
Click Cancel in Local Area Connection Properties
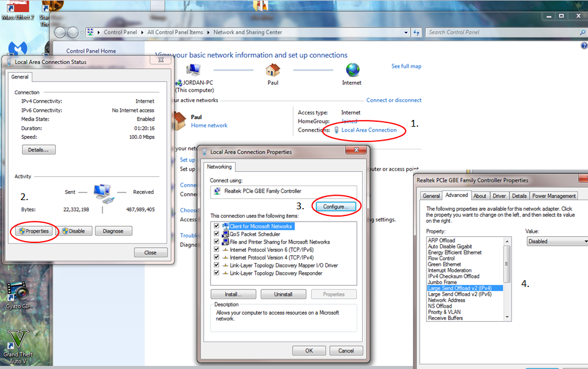[x=346, y=351]
